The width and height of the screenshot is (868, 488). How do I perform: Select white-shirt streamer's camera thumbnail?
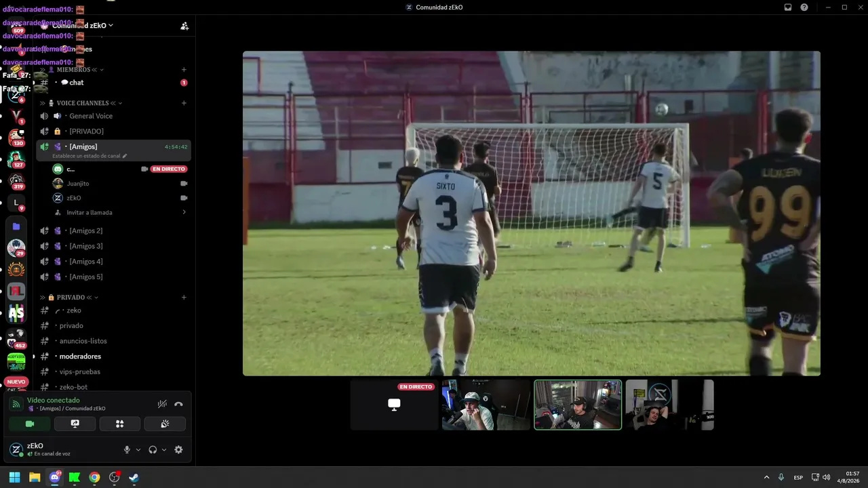486,405
